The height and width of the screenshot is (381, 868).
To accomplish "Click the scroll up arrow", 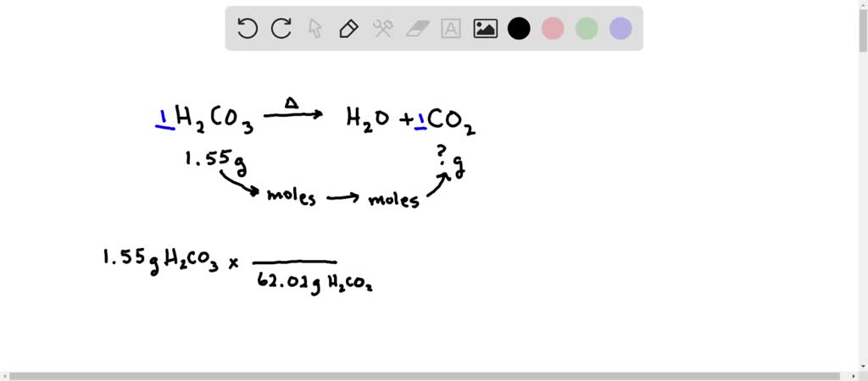I will coord(863,4).
